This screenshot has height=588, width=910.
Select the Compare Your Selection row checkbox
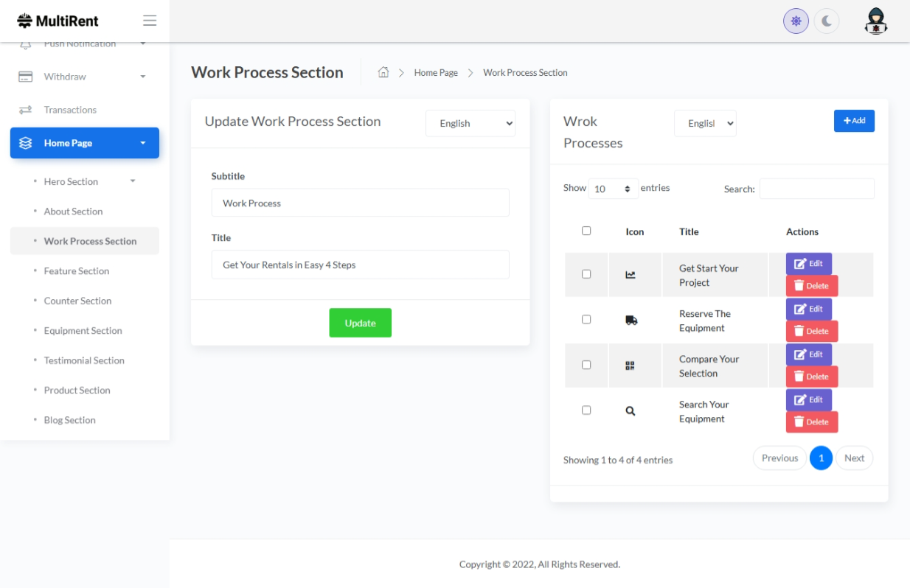(x=586, y=365)
